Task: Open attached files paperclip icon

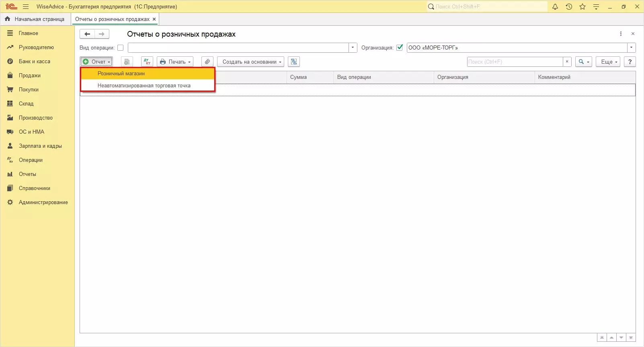Action: click(207, 62)
